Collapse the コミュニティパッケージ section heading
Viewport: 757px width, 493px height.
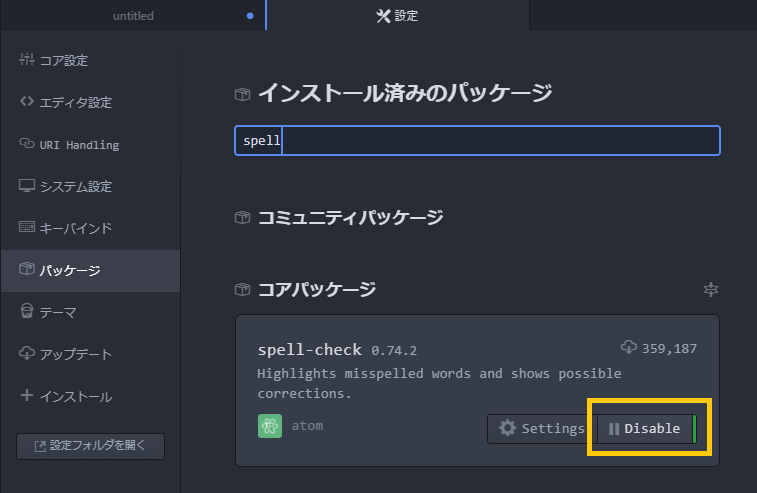pos(350,218)
